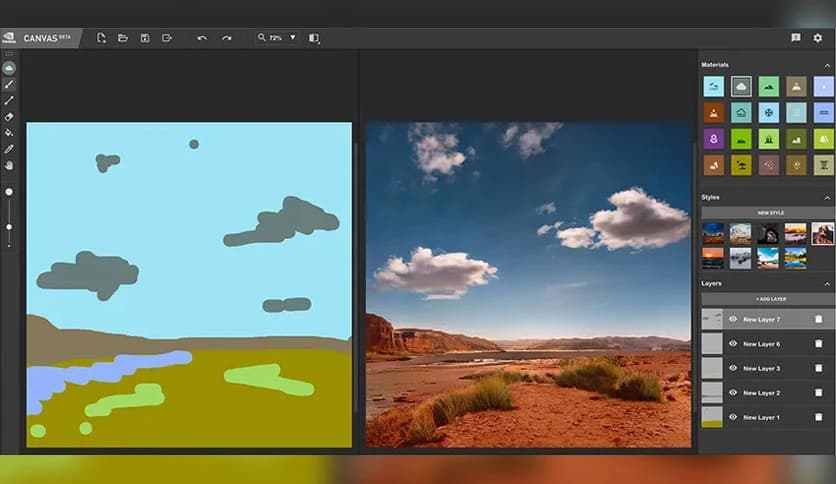Click the Add Layer button

768,299
